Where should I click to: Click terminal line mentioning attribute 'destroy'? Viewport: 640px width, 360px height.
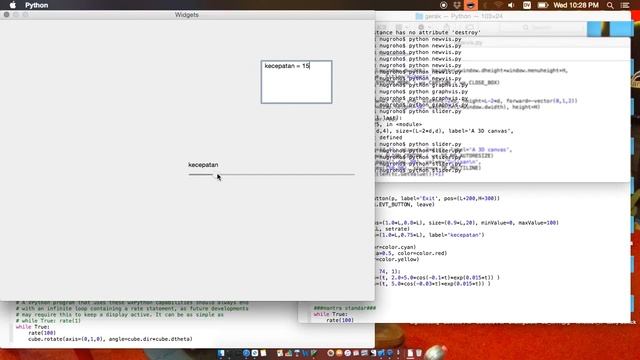pos(428,32)
